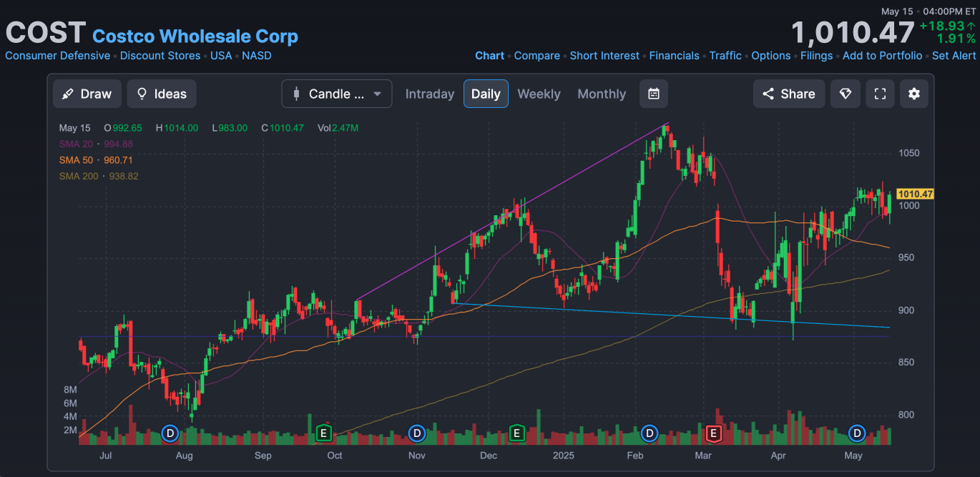Open the Consumer Defensive sector link
The image size is (980, 477).
(58, 56)
